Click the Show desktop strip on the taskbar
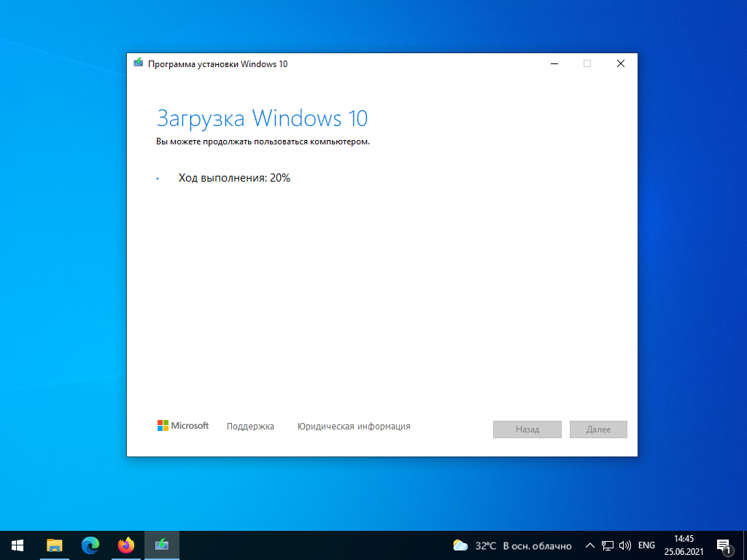The width and height of the screenshot is (747, 560). [x=745, y=545]
